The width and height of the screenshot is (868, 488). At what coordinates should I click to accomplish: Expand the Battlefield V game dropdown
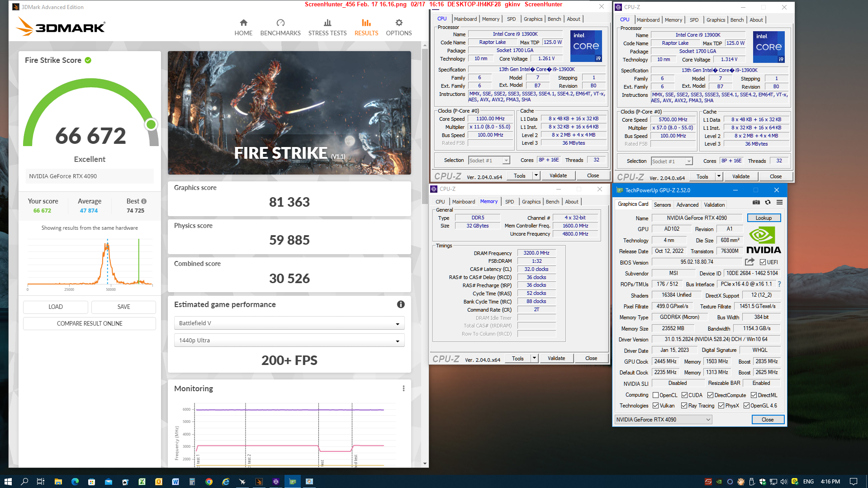pos(289,323)
